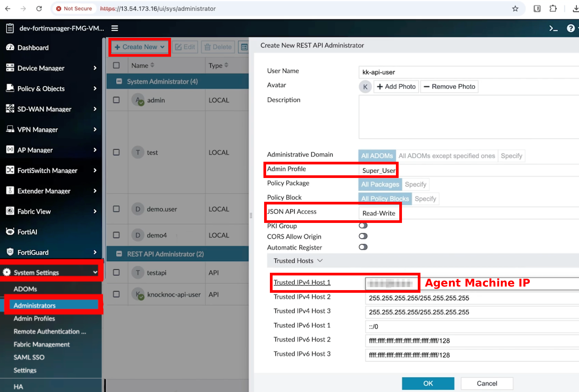Click the OK button
579x392 pixels.
pyautogui.click(x=428, y=383)
